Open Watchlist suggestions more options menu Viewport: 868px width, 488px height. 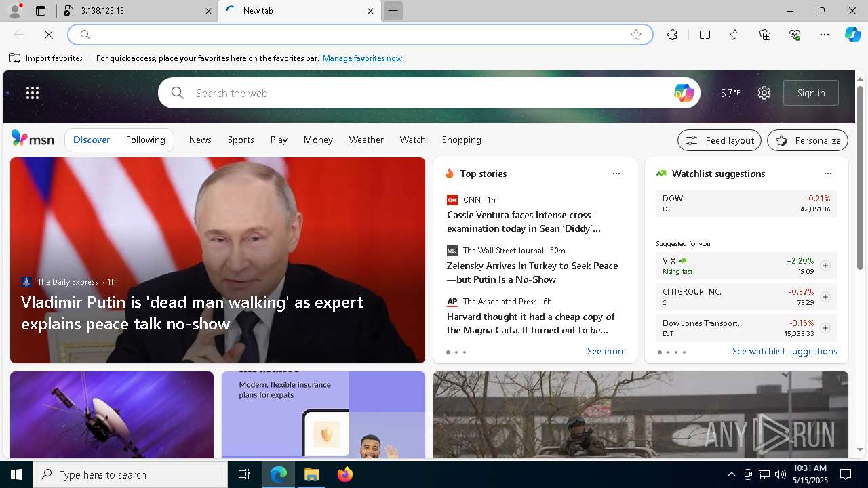pyautogui.click(x=828, y=174)
